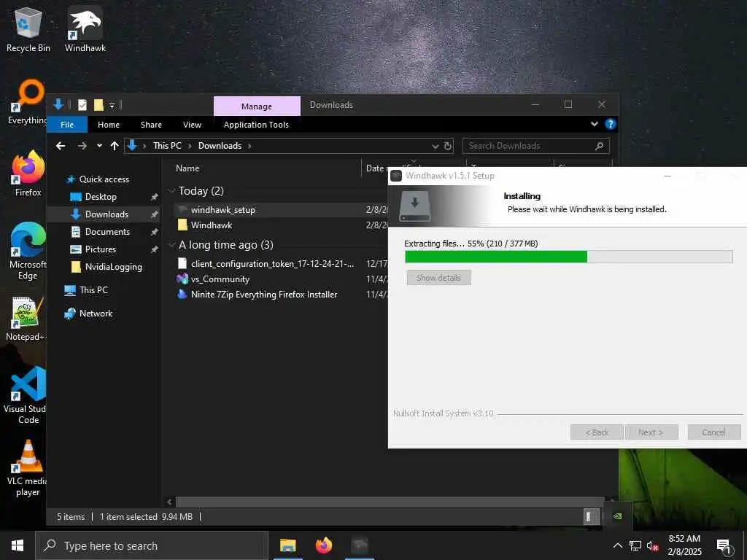Select the Manage contextual tab
The image size is (747, 560).
(x=257, y=106)
